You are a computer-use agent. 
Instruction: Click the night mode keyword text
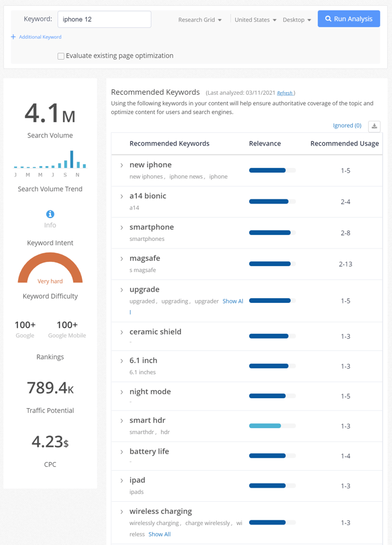coord(150,392)
